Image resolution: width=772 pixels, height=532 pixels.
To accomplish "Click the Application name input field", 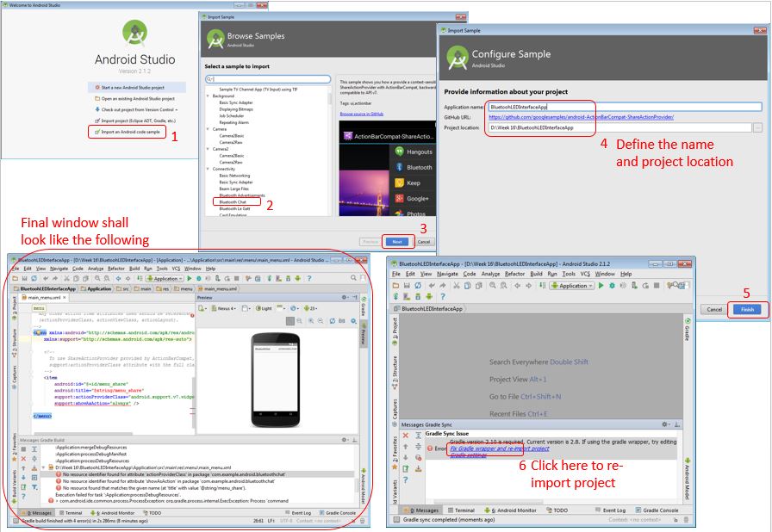I will 626,107.
